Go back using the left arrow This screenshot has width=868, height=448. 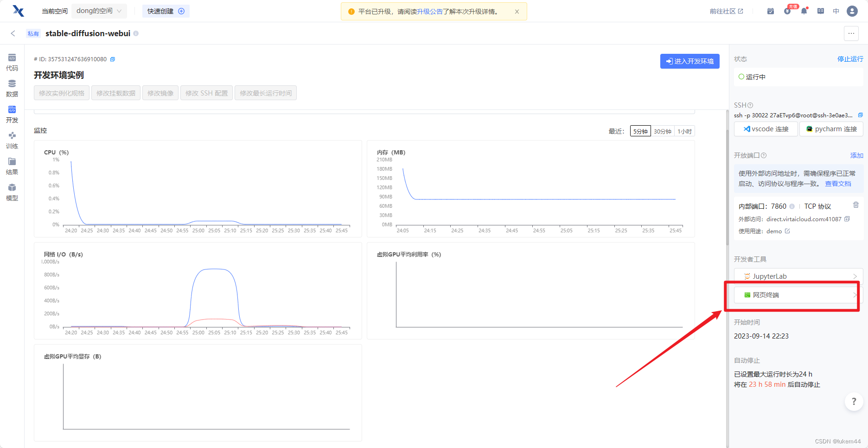click(x=13, y=33)
